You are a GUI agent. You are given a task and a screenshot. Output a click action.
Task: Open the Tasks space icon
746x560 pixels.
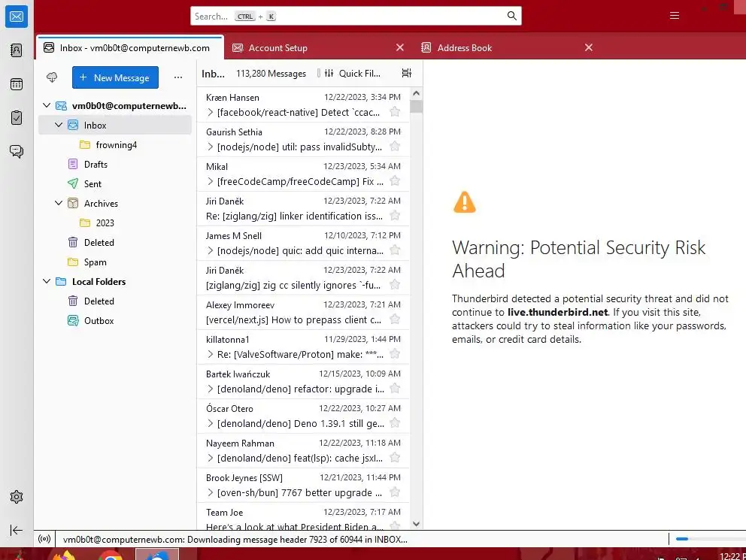(17, 117)
